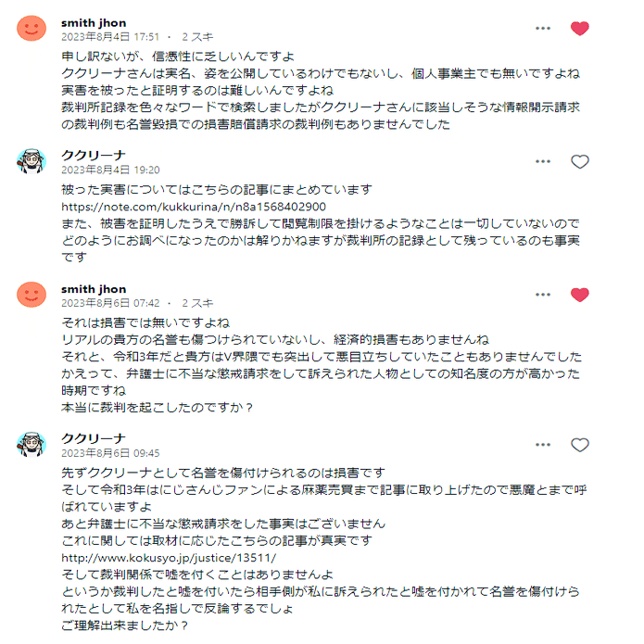Screen dimensions: 644x644
Task: Click timestamp 2023年8月6日 09:45
Action: [x=110, y=453]
